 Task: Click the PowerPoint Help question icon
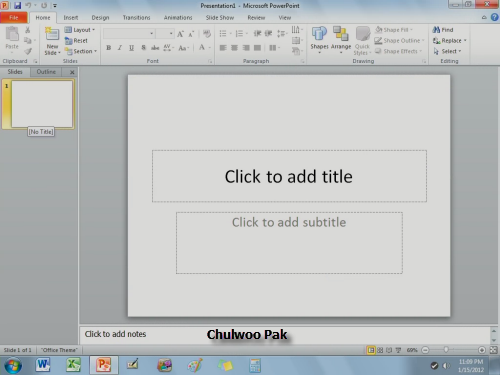(x=495, y=17)
